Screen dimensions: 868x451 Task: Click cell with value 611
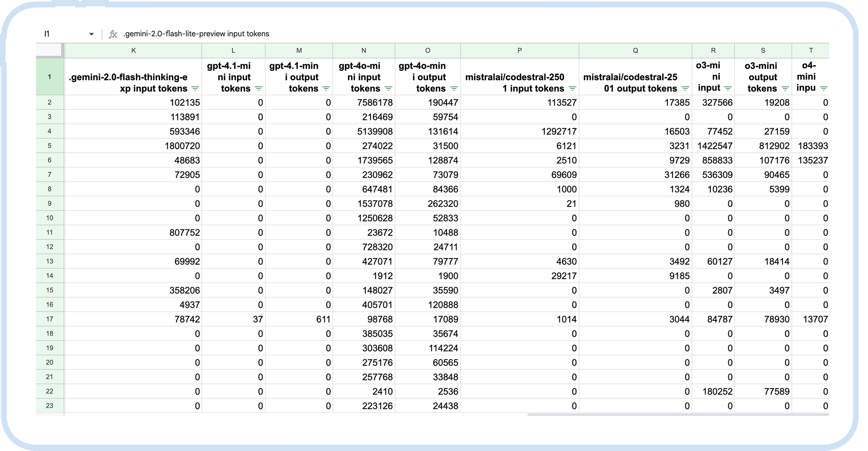[299, 319]
